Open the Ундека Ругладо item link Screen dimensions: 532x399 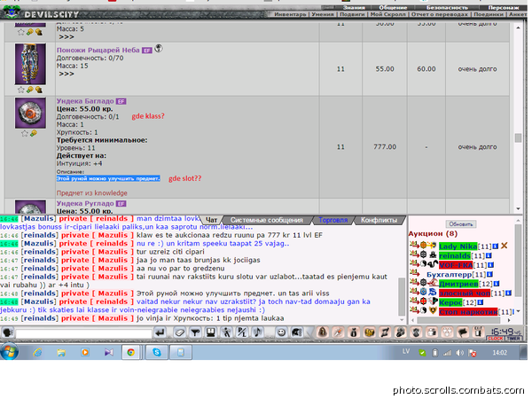pyautogui.click(x=85, y=204)
